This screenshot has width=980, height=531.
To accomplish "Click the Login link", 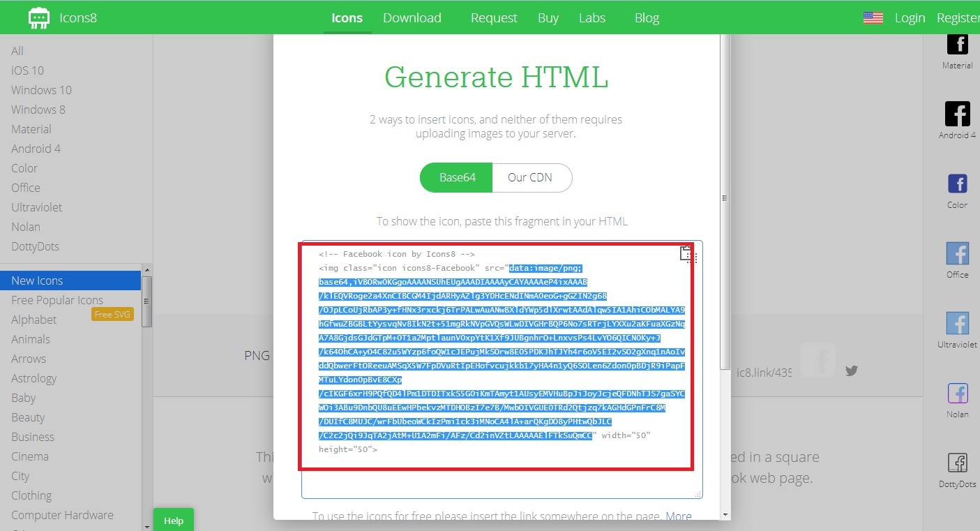I will pyautogui.click(x=910, y=18).
